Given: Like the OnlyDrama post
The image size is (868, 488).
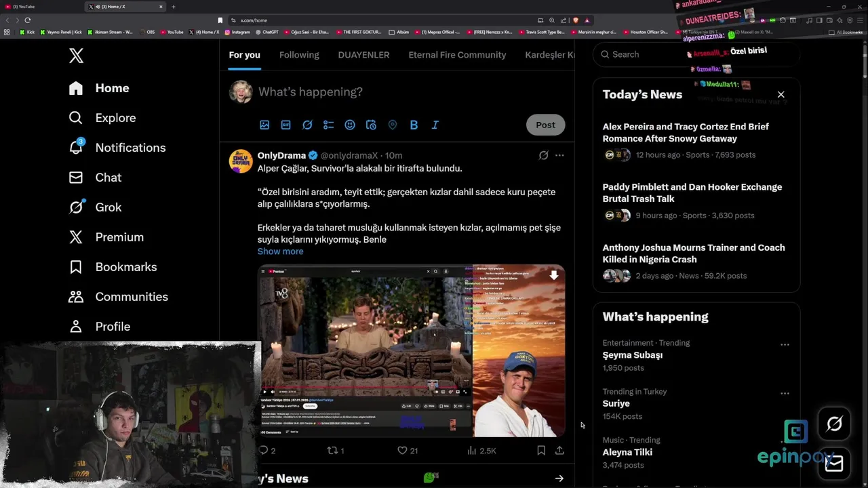Looking at the screenshot, I should click(407, 450).
